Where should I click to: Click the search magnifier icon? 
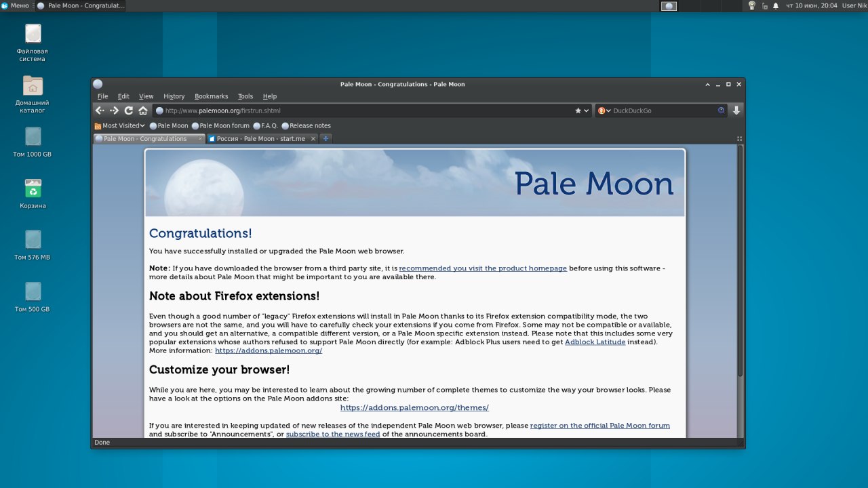tap(722, 110)
